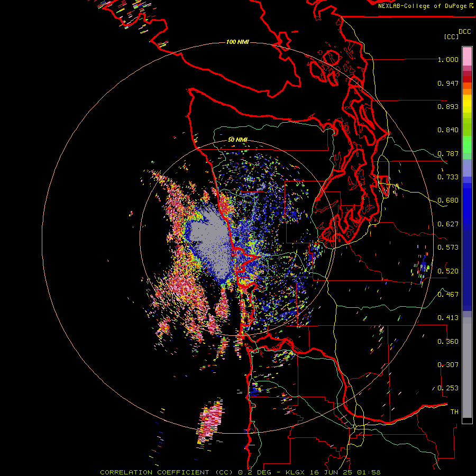The image size is (476, 476).
Task: Click the 1.000 color scale value
Action: click(448, 59)
